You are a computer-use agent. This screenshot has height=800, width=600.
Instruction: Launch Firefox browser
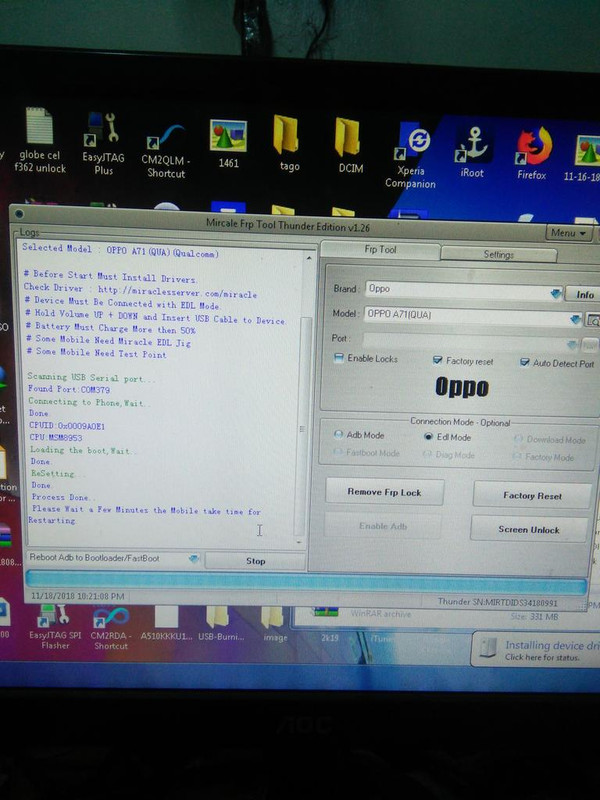532,153
